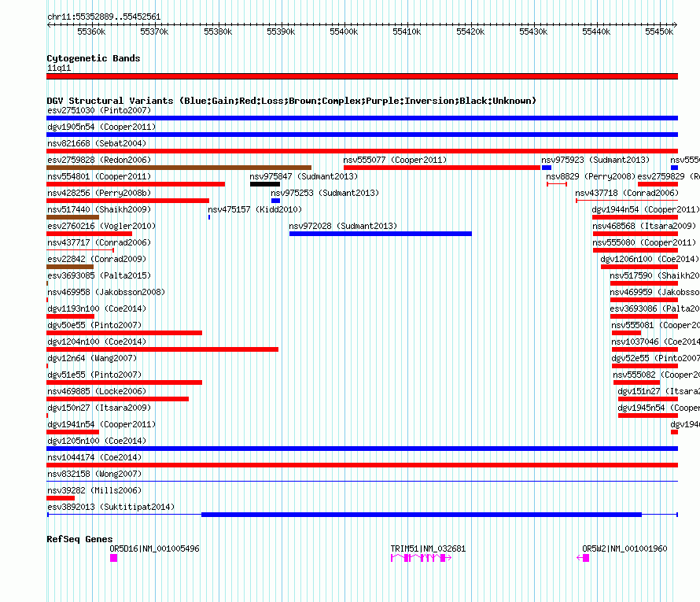Select nsv975847 (Sudmant2013) label
The width and height of the screenshot is (700, 602).
pyautogui.click(x=304, y=176)
